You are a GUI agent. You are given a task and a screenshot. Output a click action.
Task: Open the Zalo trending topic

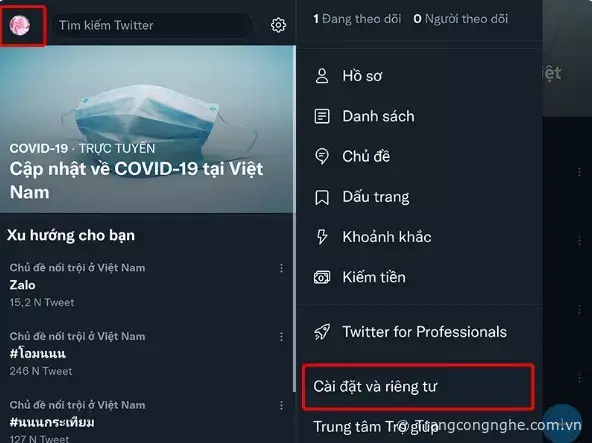pyautogui.click(x=23, y=285)
